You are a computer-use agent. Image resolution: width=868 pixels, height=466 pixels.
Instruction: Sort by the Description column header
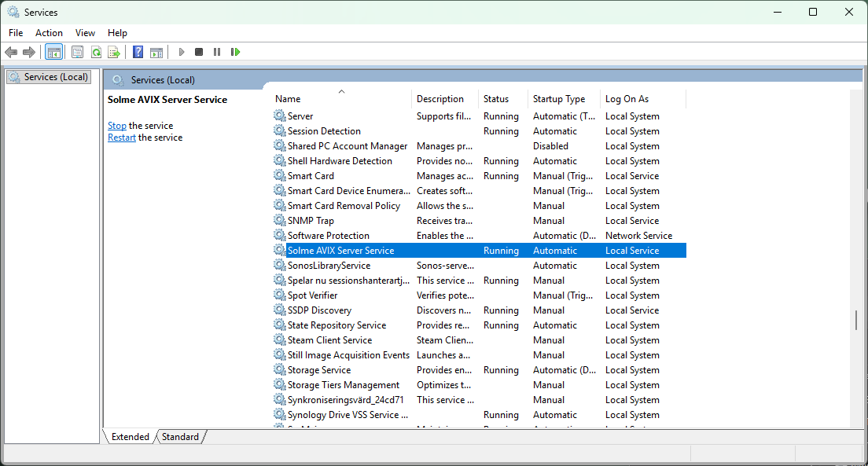pos(445,98)
